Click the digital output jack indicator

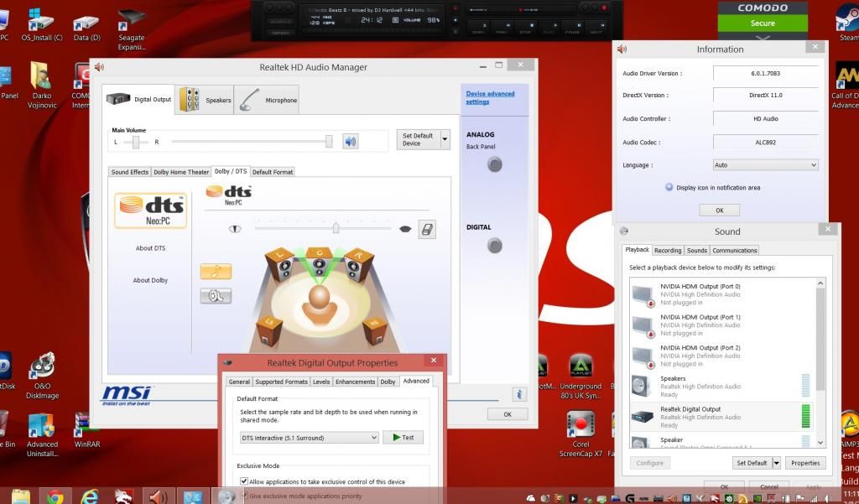point(495,246)
